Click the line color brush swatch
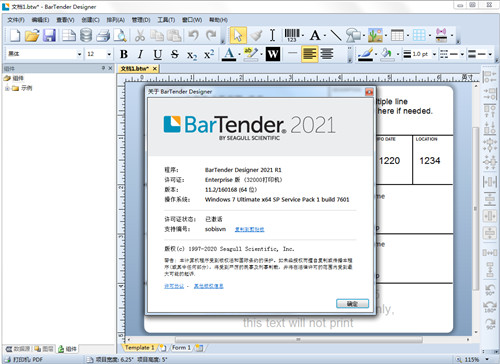This screenshot has height=364, width=500. coord(365,54)
